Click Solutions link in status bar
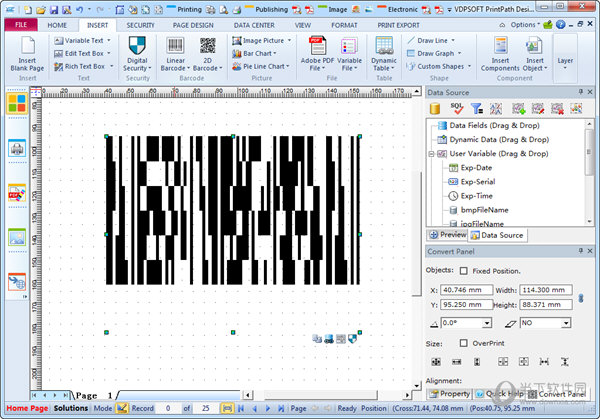600x419 pixels. [x=71, y=408]
